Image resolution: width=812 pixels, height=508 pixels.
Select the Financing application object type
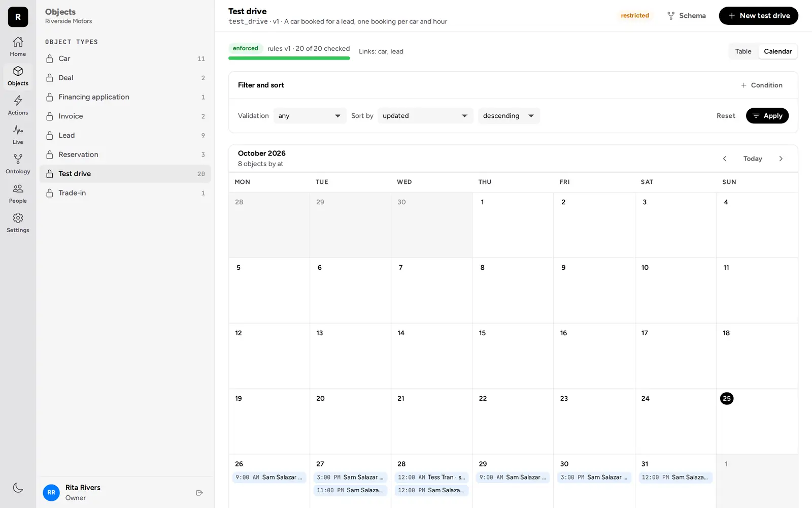point(125,97)
